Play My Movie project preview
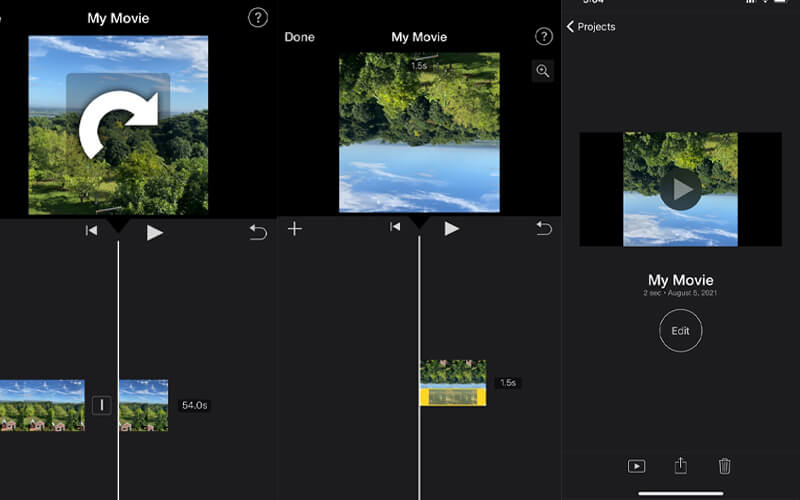The height and width of the screenshot is (500, 800). pos(680,189)
